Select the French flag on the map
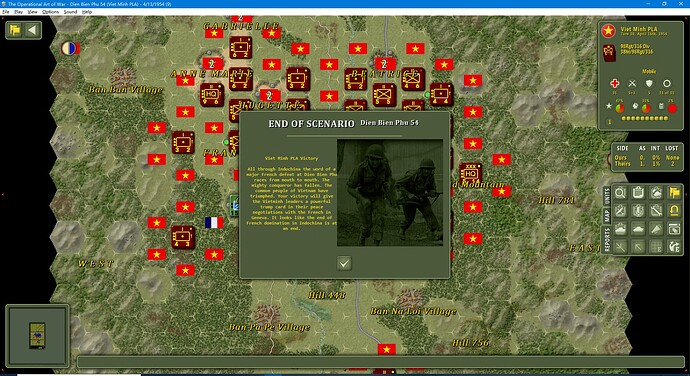This screenshot has height=376, width=690. point(214,223)
